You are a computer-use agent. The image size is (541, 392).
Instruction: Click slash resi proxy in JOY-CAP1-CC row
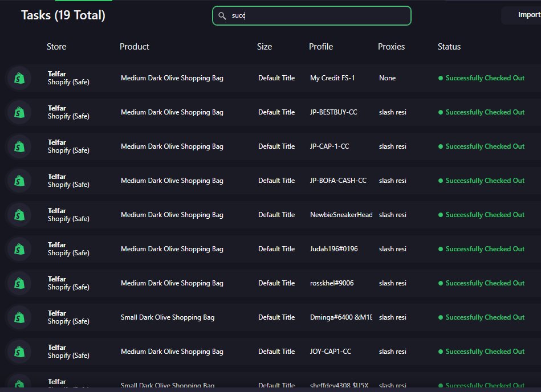[x=393, y=351]
